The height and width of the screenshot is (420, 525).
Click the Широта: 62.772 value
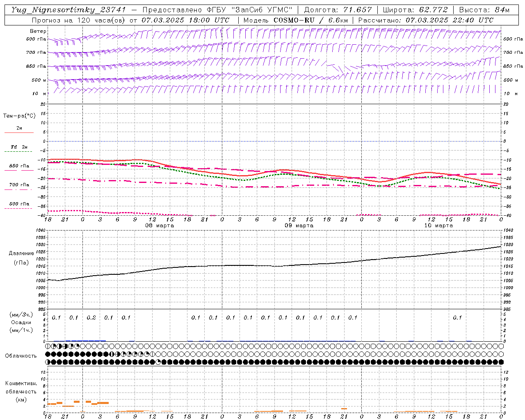click(x=415, y=10)
